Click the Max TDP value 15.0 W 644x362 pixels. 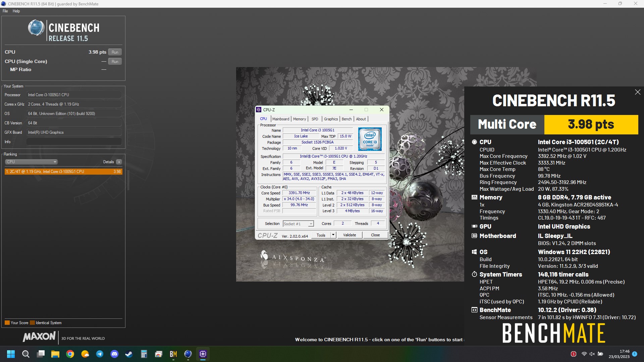point(345,136)
